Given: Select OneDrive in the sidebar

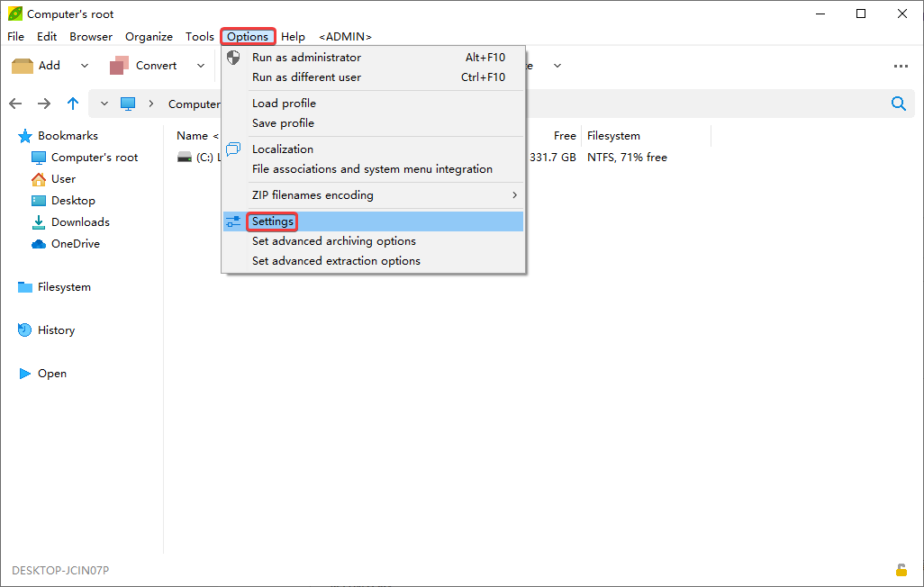Looking at the screenshot, I should (76, 244).
